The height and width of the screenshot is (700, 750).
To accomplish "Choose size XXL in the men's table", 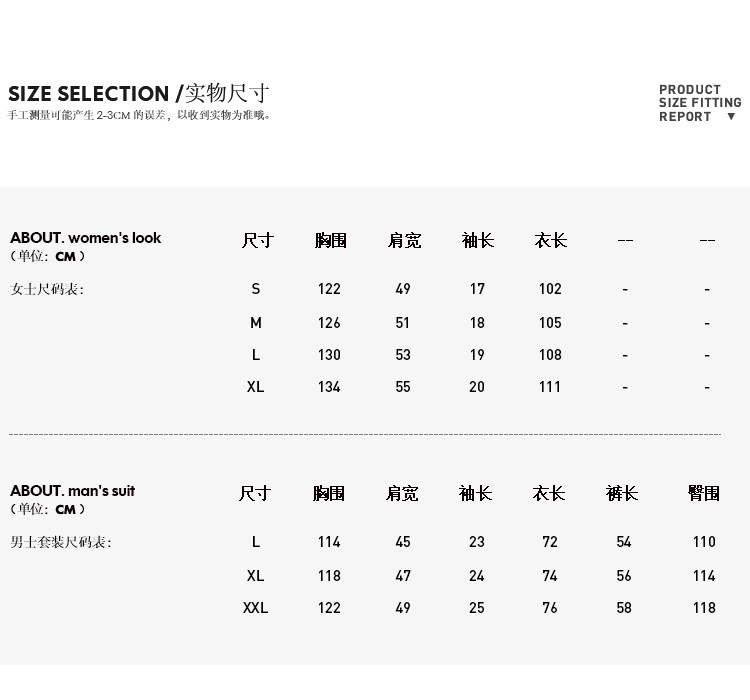I will tap(256, 608).
